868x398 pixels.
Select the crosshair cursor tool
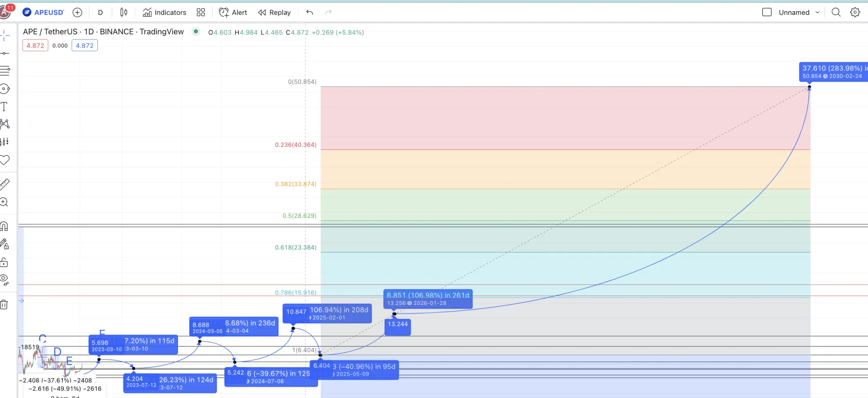[x=5, y=36]
